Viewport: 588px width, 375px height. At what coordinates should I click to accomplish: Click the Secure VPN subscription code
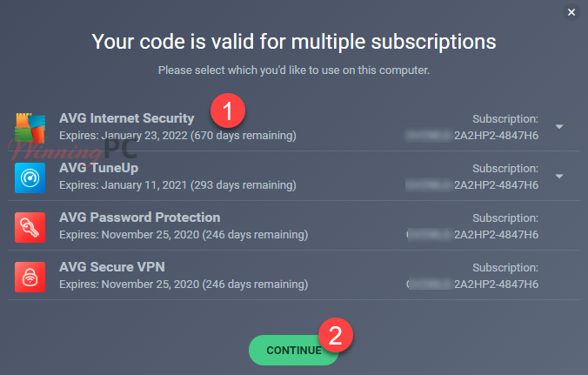[471, 284]
